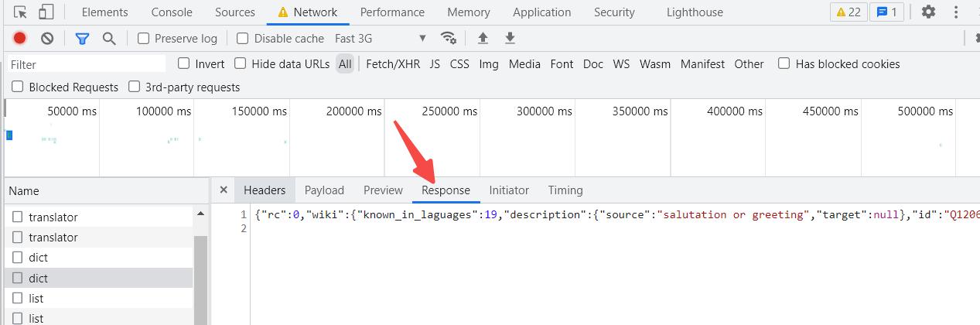Click the export HAR download icon

point(510,38)
